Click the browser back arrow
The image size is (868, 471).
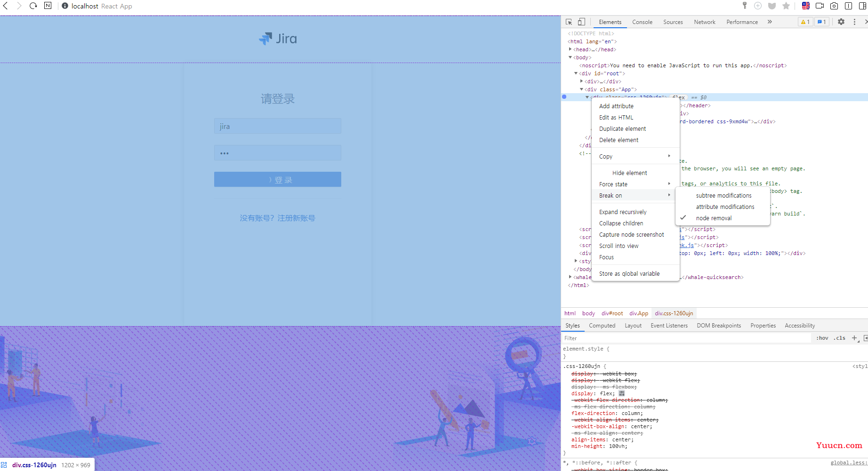6,6
